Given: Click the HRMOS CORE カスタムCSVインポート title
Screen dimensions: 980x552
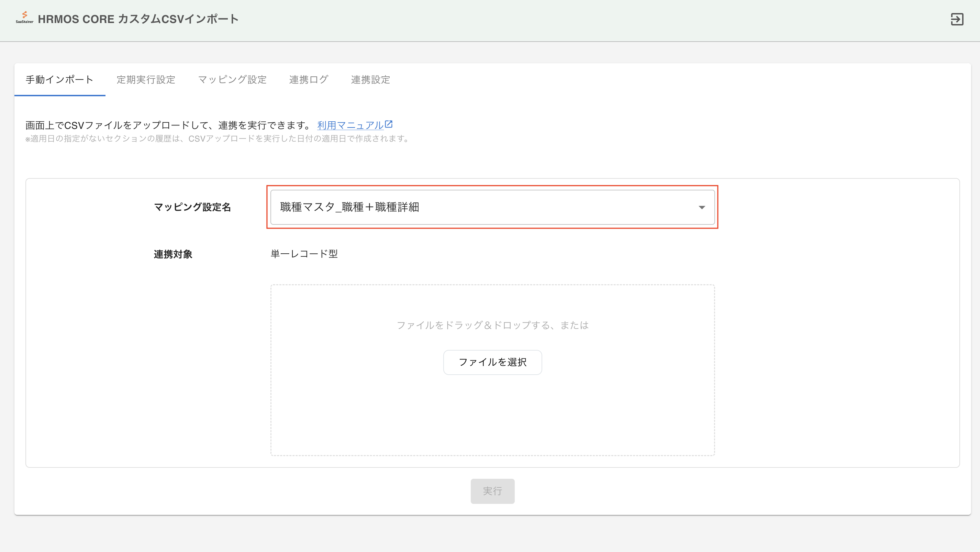Looking at the screenshot, I should 138,19.
